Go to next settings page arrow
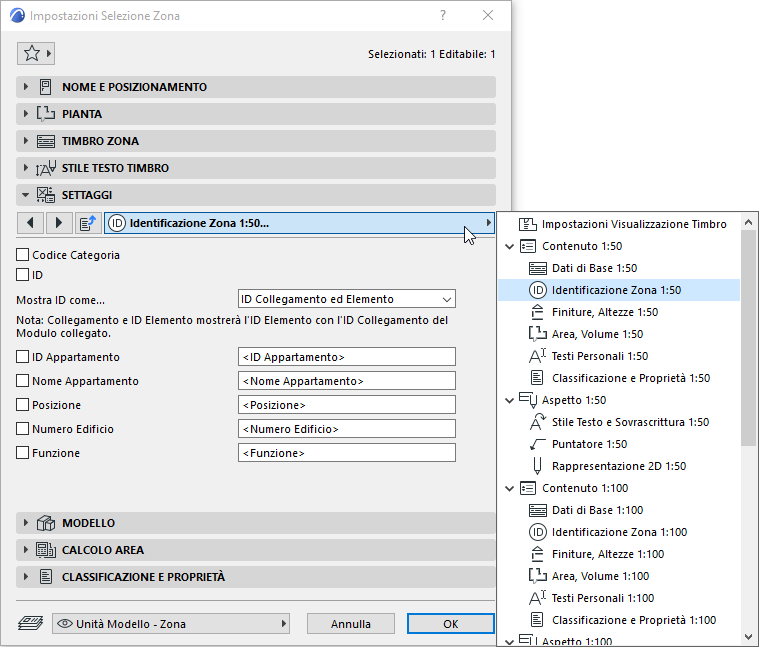 59,223
